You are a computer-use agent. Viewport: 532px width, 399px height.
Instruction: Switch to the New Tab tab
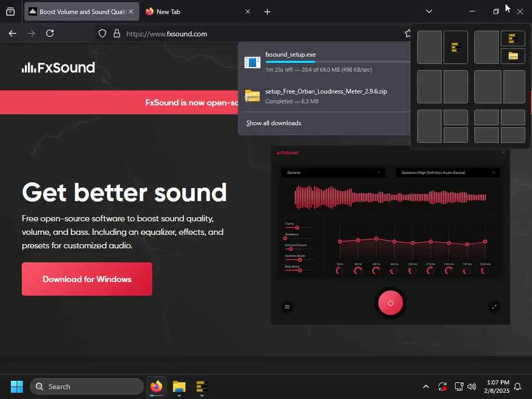coord(197,11)
